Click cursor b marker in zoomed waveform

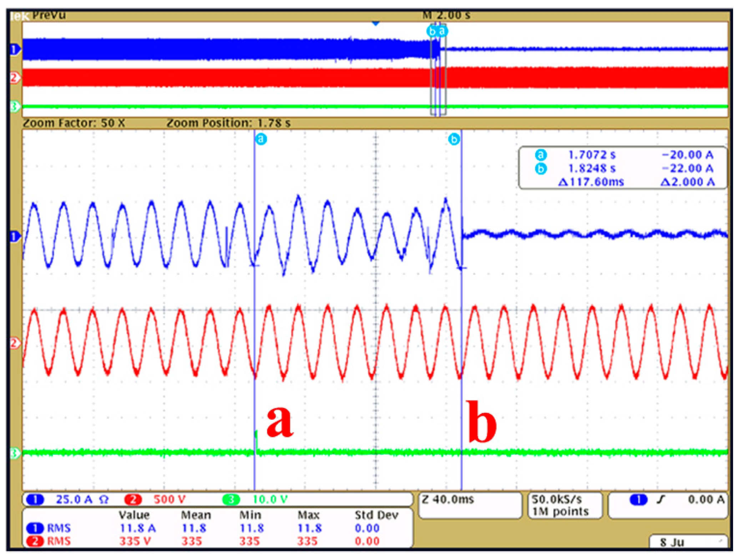[x=454, y=139]
